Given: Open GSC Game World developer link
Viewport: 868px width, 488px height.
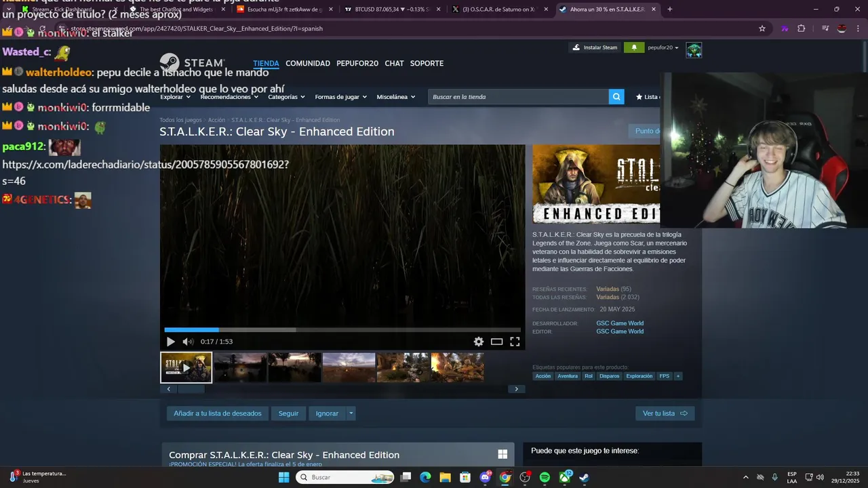Looking at the screenshot, I should [620, 323].
